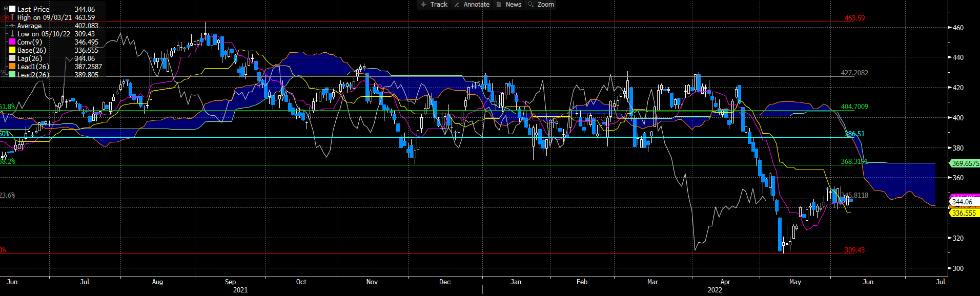Viewport: 980px width, 296px height.
Task: Click the green Lead2(26) legend swatch
Action: (12, 75)
